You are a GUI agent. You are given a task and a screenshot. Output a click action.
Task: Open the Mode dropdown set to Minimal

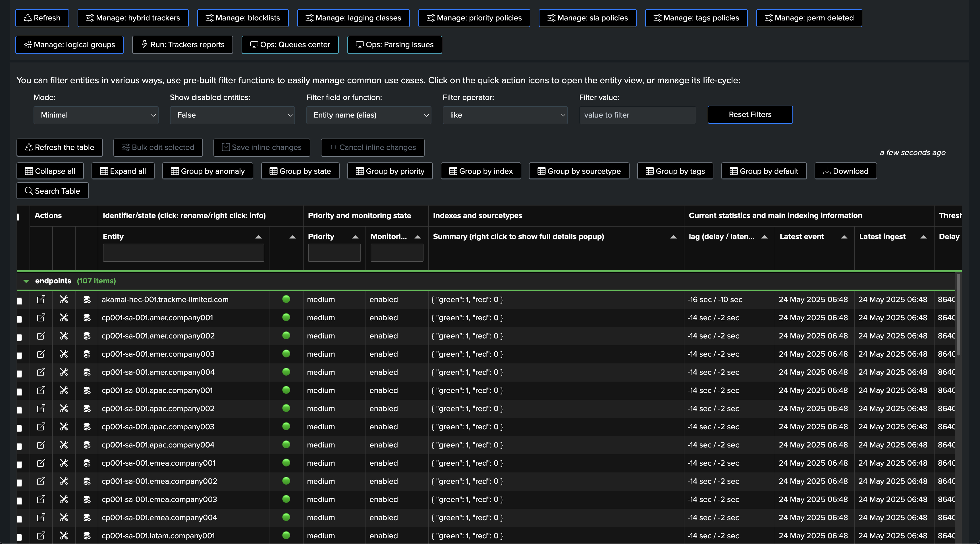(96, 115)
